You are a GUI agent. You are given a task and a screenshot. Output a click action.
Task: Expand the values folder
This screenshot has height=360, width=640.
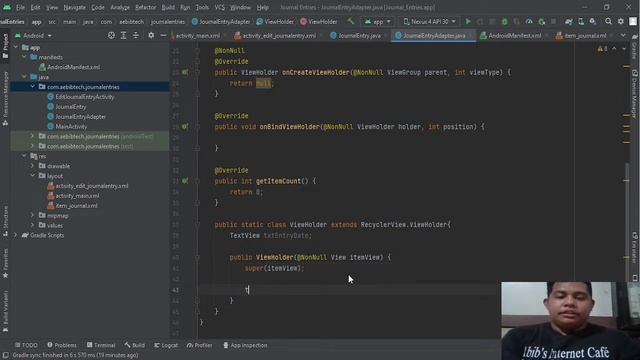click(x=33, y=225)
